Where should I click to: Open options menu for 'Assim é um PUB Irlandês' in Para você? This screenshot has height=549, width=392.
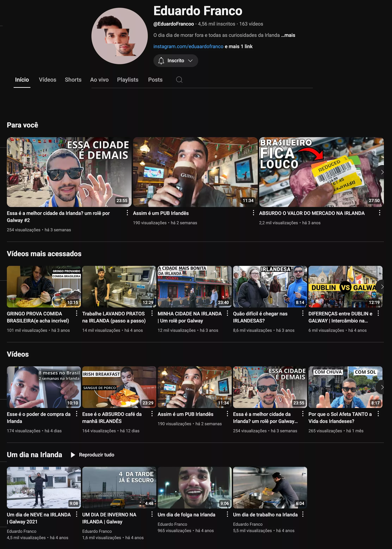(x=253, y=213)
